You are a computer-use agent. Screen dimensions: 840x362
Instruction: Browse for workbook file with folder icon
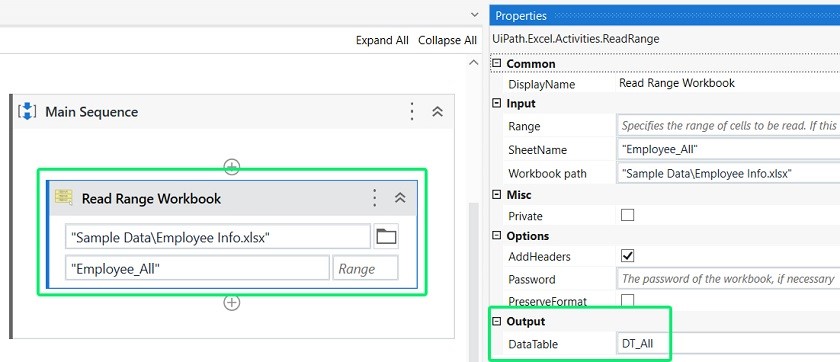point(386,237)
